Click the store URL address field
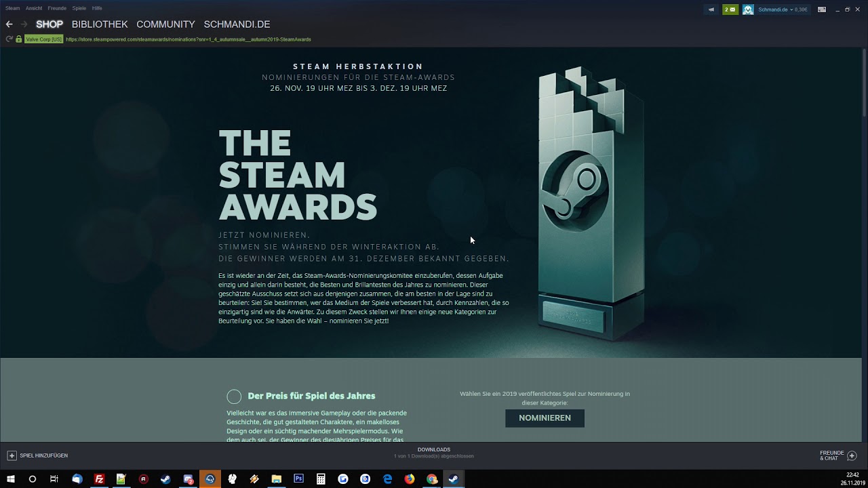The width and height of the screenshot is (868, 488). [x=189, y=39]
